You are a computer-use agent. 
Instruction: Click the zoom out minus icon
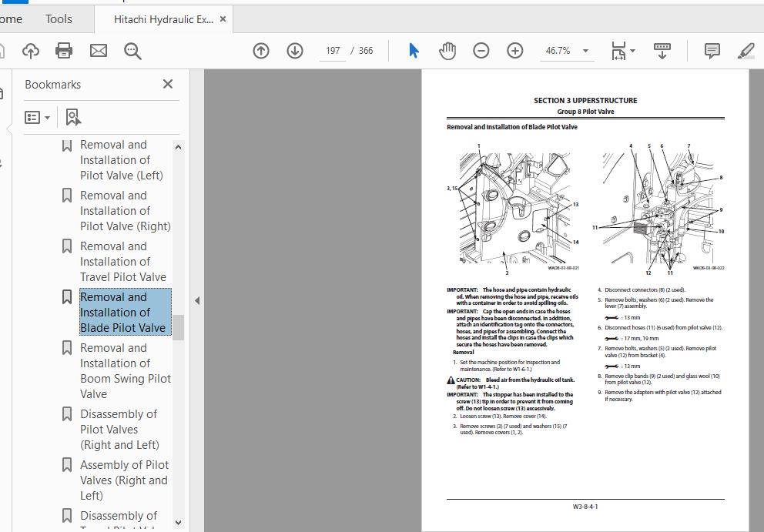(481, 51)
